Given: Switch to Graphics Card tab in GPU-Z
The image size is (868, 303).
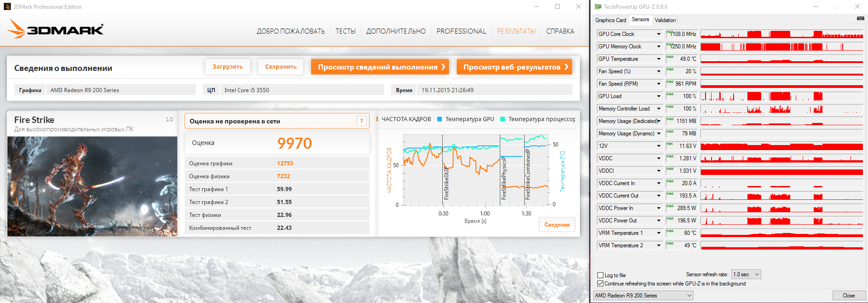Looking at the screenshot, I should tap(610, 20).
